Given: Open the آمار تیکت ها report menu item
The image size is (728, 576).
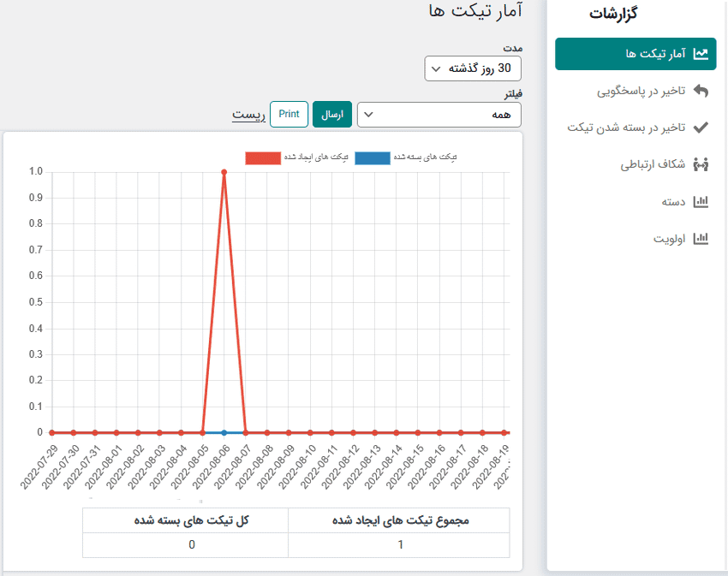Looking at the screenshot, I should (636, 54).
